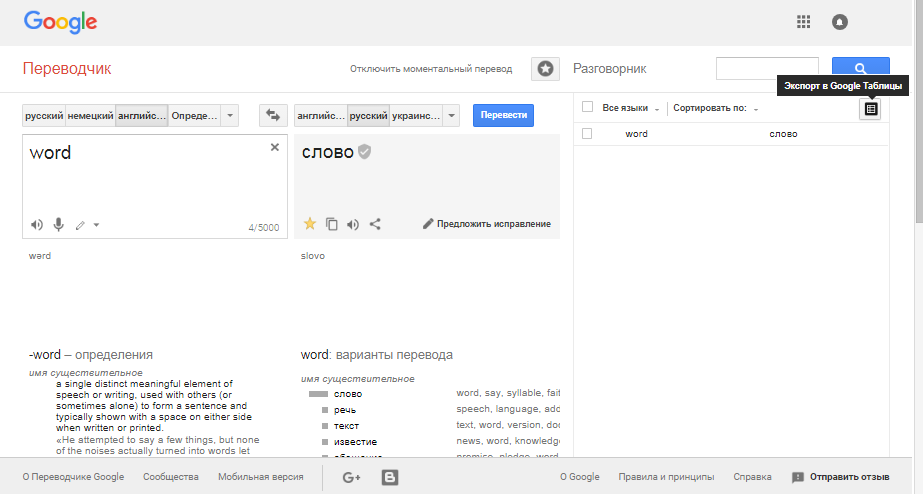Search the phrasebook with magnifier button
Screen dimensions: 923x494
click(x=861, y=68)
